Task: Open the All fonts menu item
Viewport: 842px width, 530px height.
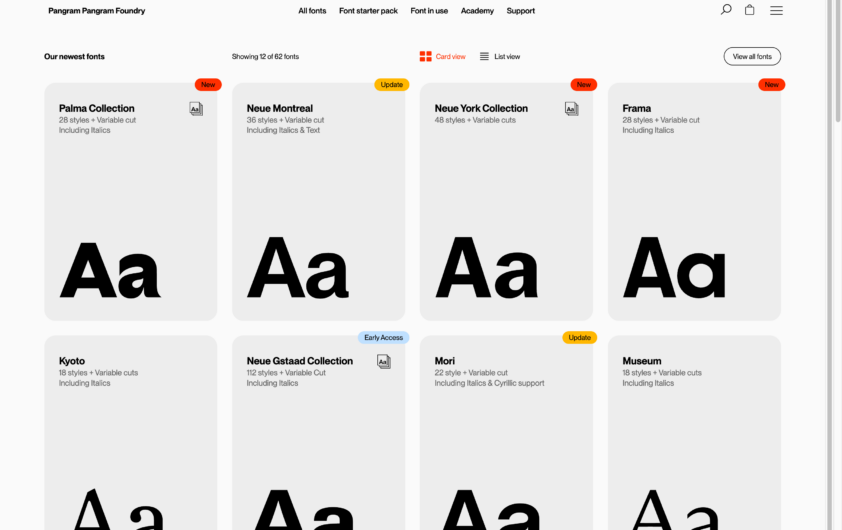Action: coord(312,11)
